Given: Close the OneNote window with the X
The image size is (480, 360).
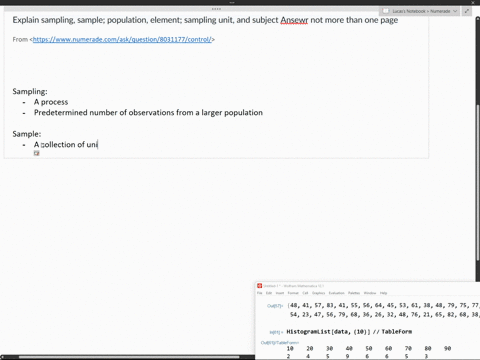Looking at the screenshot, I should (x=473, y=2).
